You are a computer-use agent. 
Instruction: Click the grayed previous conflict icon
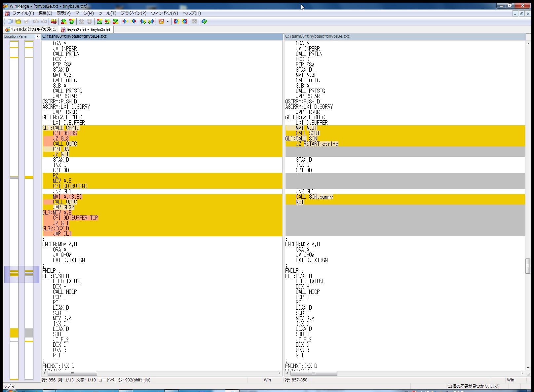pyautogui.click(x=90, y=21)
